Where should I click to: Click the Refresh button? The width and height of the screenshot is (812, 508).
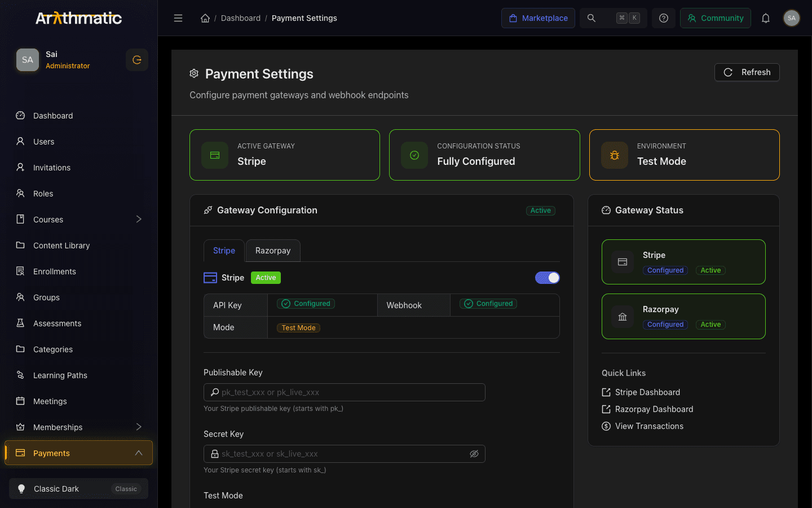[x=747, y=72]
